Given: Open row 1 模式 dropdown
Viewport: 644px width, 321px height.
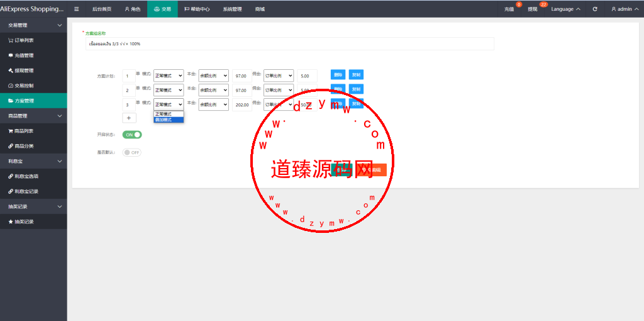Looking at the screenshot, I should click(169, 76).
